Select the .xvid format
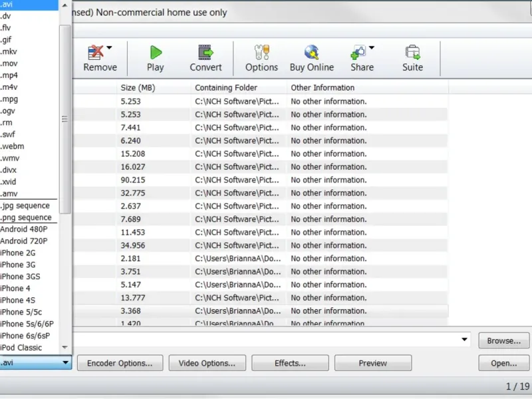This screenshot has width=532, height=399. point(29,182)
